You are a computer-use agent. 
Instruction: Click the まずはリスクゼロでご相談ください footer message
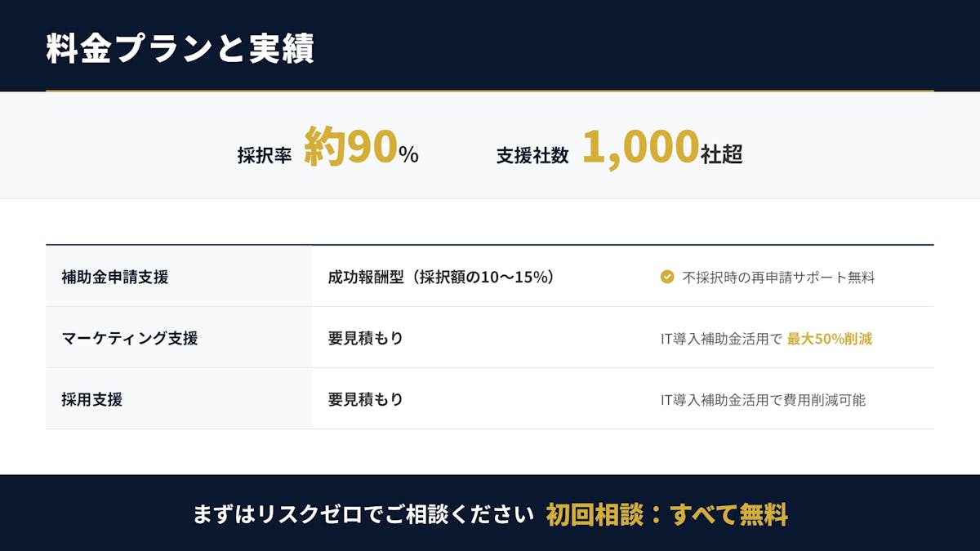click(x=363, y=515)
